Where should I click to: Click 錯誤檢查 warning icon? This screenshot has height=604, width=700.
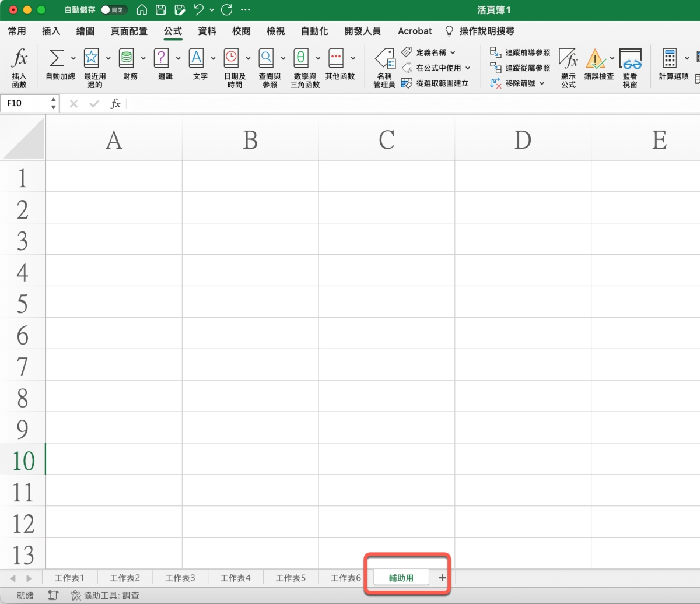(x=595, y=58)
